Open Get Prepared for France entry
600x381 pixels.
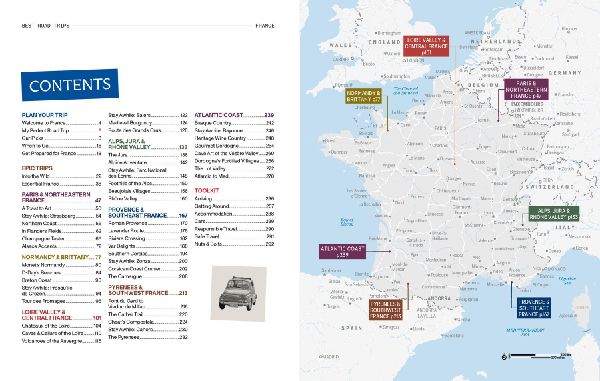click(x=62, y=153)
